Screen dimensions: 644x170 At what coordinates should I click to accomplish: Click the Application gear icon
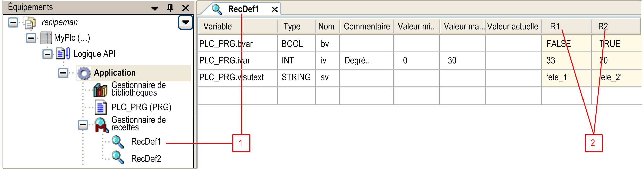tap(84, 73)
